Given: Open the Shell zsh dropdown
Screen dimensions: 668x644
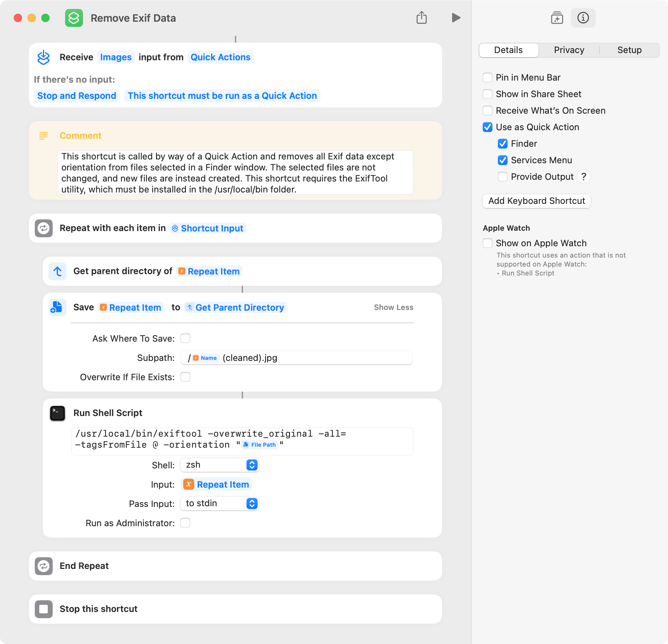Looking at the screenshot, I should pyautogui.click(x=219, y=465).
